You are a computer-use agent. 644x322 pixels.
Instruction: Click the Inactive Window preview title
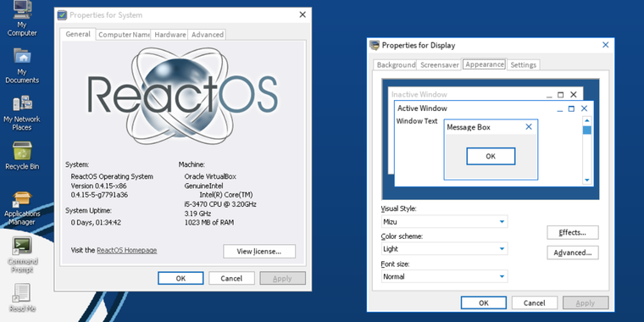(x=419, y=94)
